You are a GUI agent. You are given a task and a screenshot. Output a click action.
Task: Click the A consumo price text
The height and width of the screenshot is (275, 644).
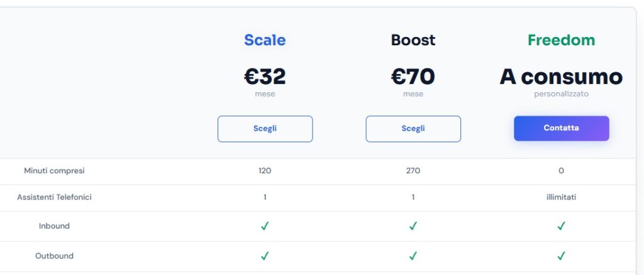561,77
